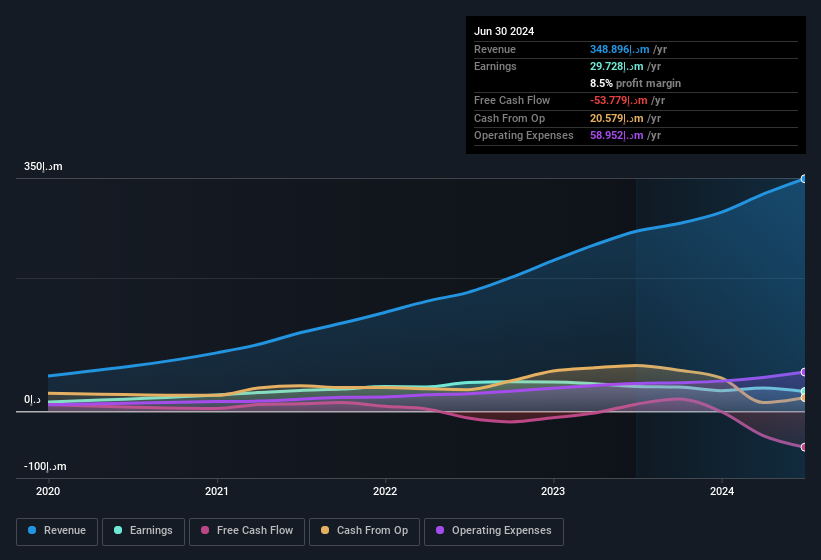Screen dimensions: 821x560
Task: Click the 58.952 operating expenses value
Action: coord(617,135)
